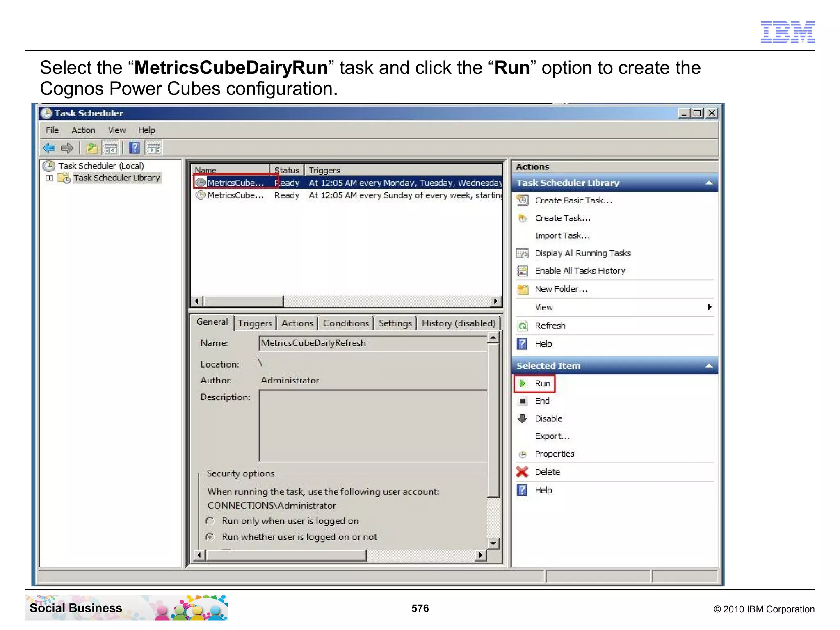Click the task list horizontal scrollbar thumb

click(244, 301)
